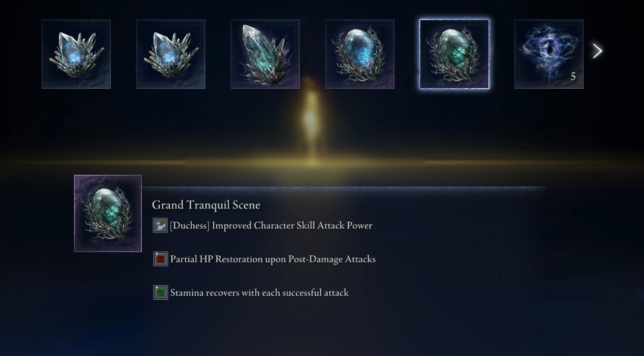Click the quantity 5 on the eye item

(573, 77)
